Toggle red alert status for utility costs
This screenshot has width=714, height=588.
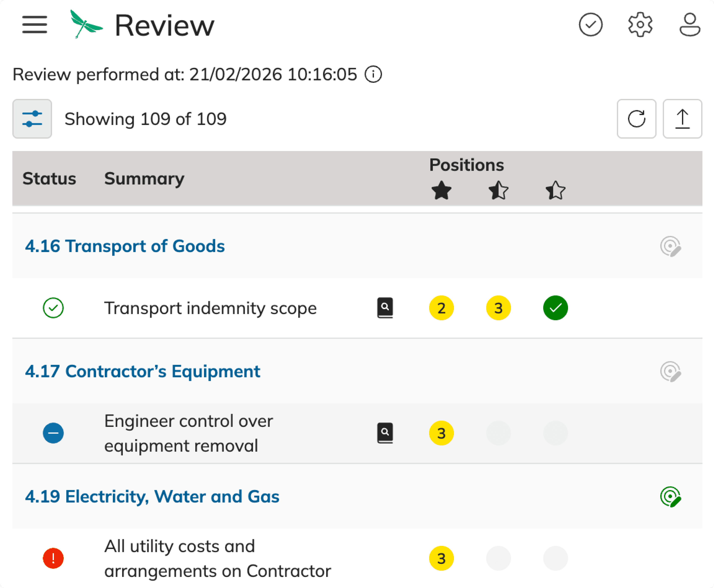[x=53, y=558]
